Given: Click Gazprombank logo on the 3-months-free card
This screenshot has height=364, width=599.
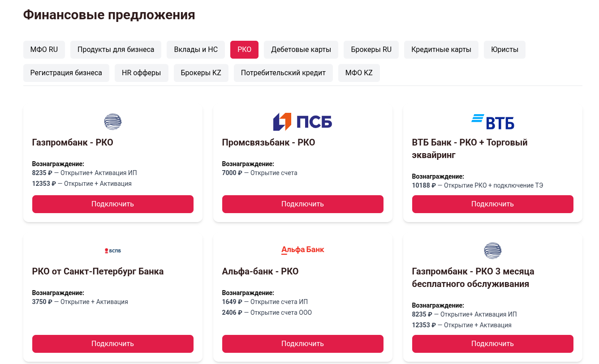Looking at the screenshot, I should click(492, 251).
